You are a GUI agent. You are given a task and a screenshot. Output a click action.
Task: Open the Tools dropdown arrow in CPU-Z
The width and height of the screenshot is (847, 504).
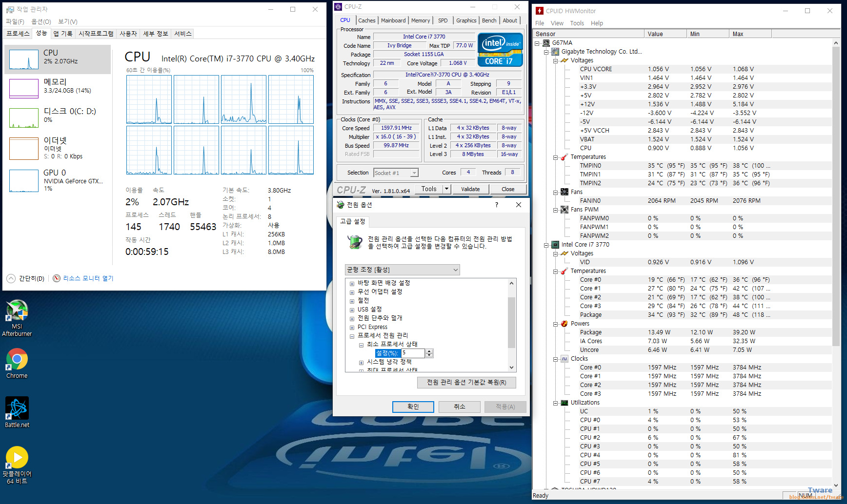[x=446, y=189]
